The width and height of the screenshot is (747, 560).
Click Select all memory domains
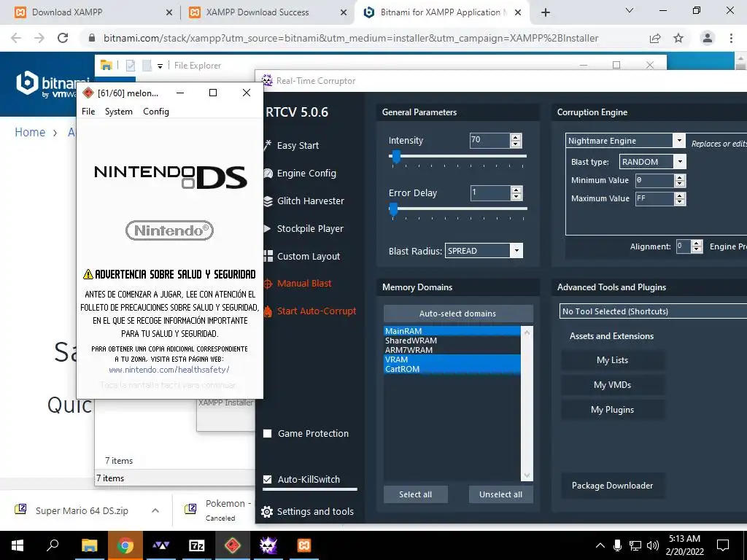(x=415, y=494)
